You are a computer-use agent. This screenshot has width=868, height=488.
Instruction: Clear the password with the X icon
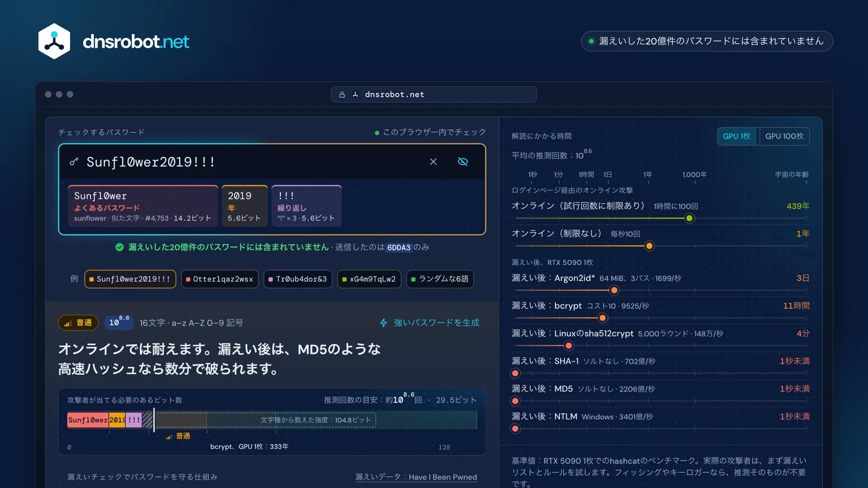433,162
